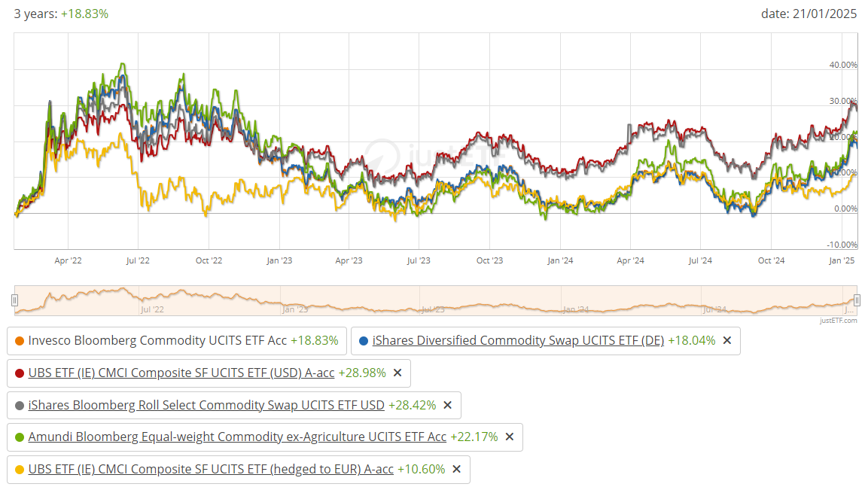Open Amundi Bloomberg Equal-weight Commodity link
Viewport: 868px width, 490px height.
click(237, 437)
